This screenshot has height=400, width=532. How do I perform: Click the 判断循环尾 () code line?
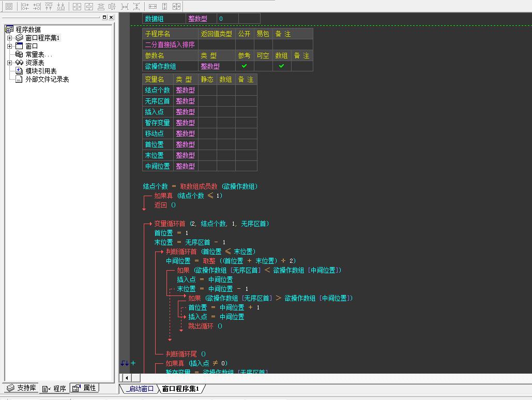pos(186,354)
